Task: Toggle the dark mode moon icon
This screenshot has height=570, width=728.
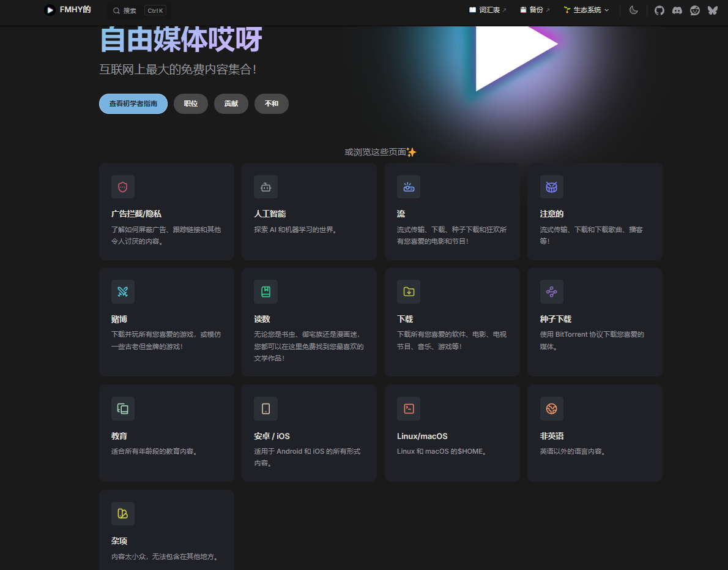Action: click(633, 10)
